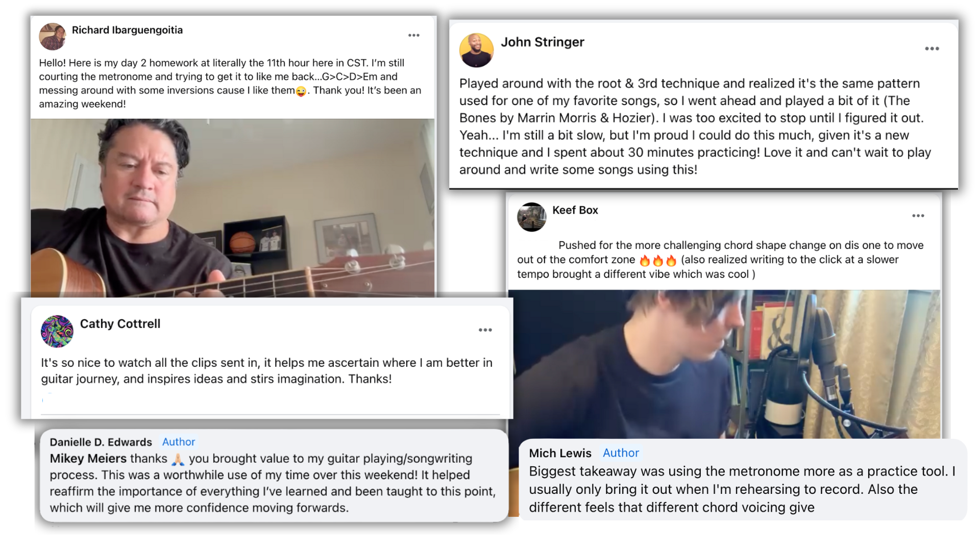Click Danielle D. Edwards commenter name

(101, 442)
